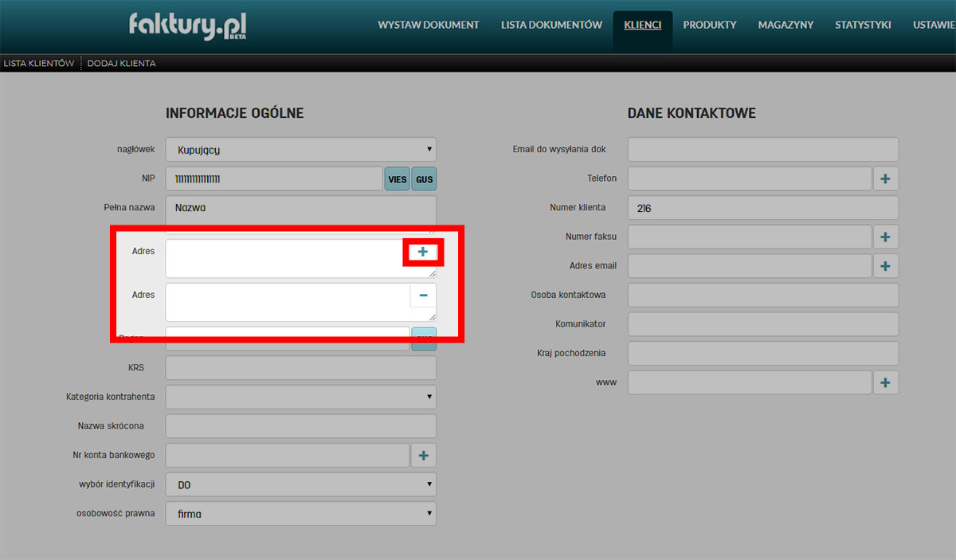
Task: Open the Wystaw dokument menu
Action: tap(428, 25)
